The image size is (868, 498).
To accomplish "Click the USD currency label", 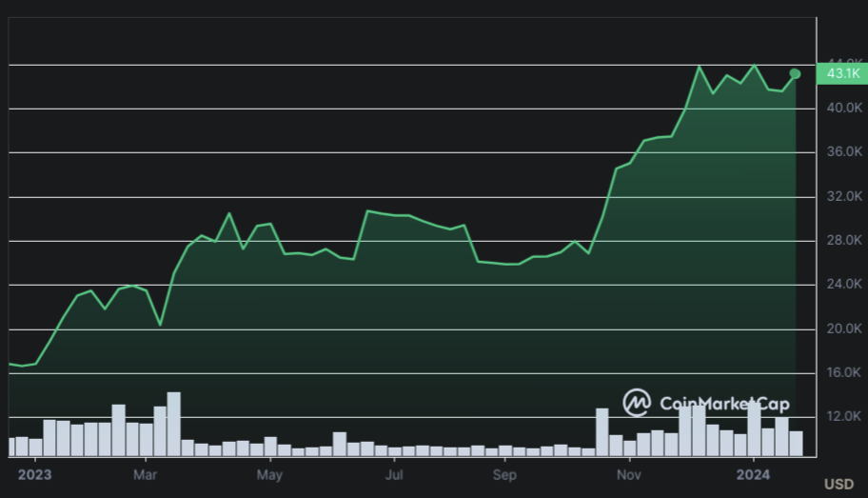I will [x=838, y=484].
